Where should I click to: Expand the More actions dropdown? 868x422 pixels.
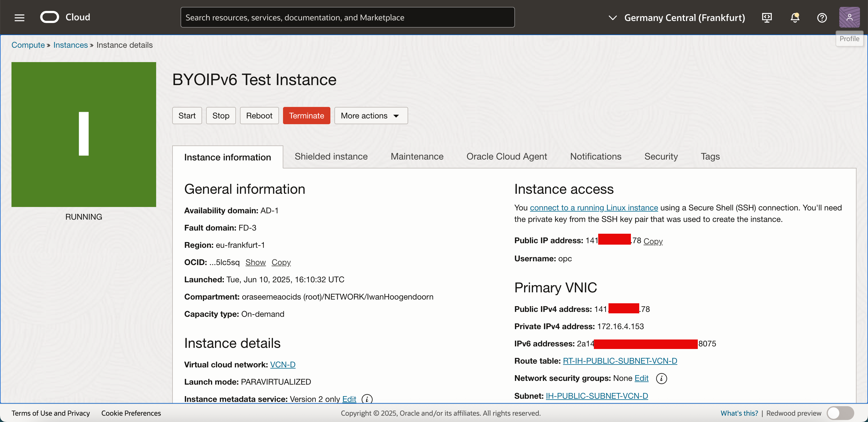371,116
